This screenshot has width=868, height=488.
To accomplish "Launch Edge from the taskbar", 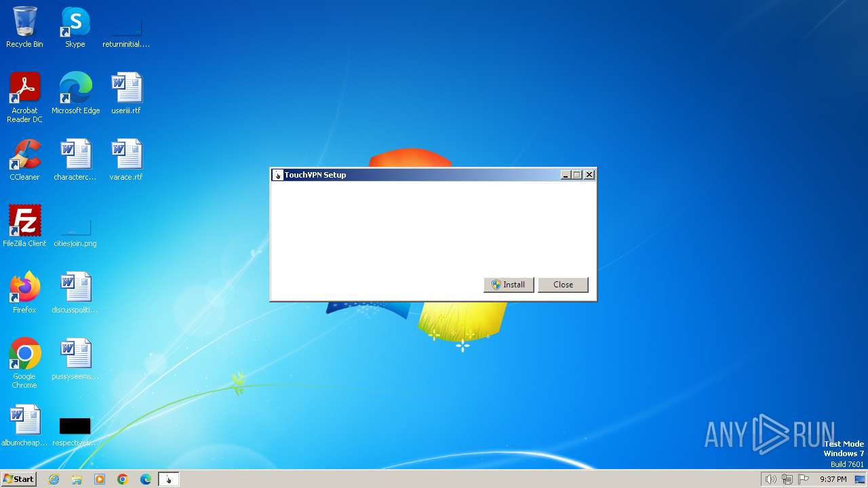I will [x=146, y=479].
